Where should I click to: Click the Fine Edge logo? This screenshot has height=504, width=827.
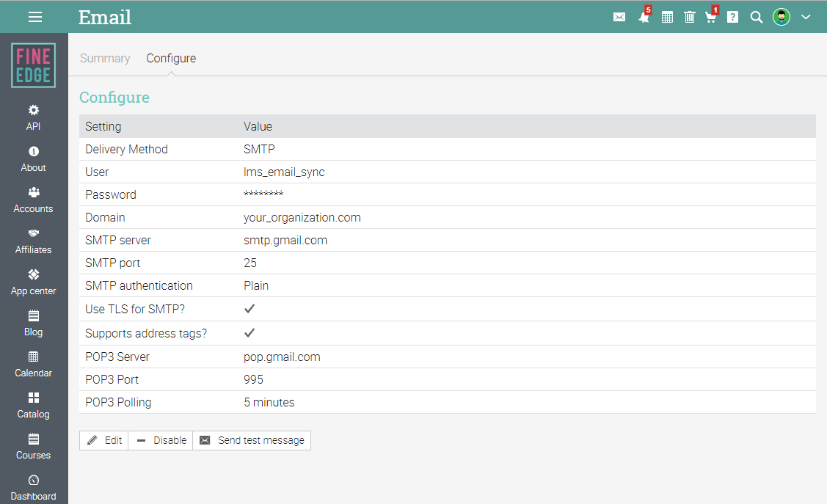click(x=33, y=65)
